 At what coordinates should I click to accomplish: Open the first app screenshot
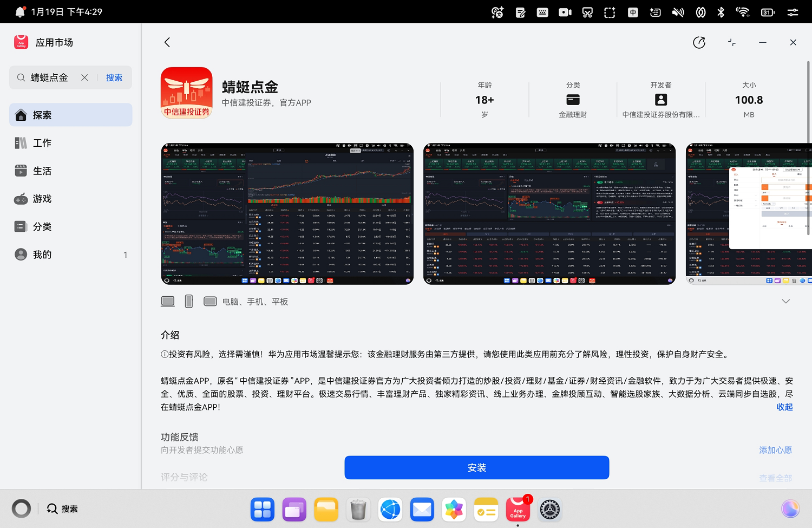(x=286, y=213)
